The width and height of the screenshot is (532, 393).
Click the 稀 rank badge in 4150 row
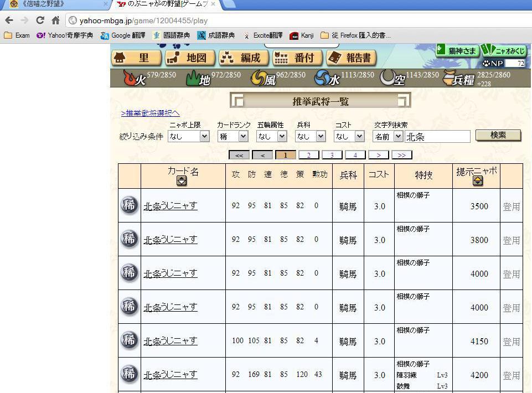pos(129,340)
